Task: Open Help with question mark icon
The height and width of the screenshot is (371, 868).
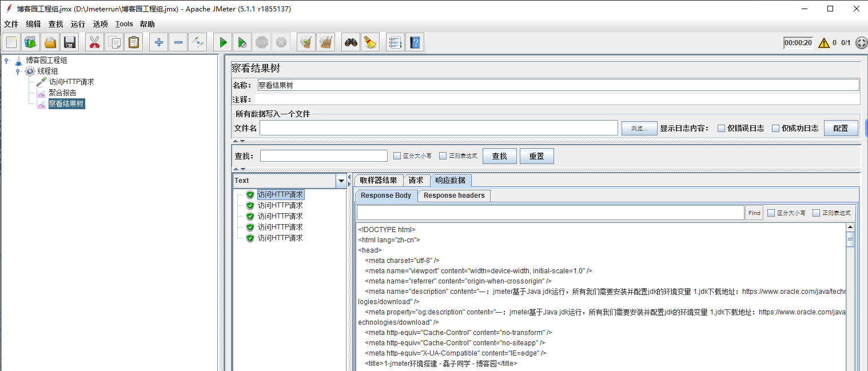Action: click(415, 42)
